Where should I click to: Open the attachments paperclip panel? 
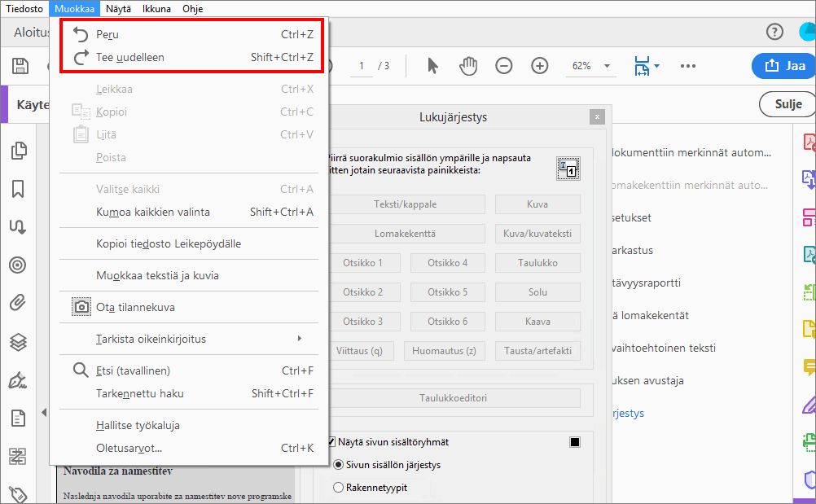[18, 303]
